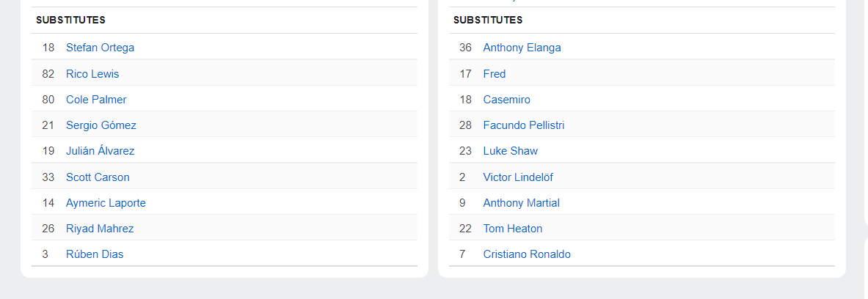Open Anthony Elanga's player page

522,48
